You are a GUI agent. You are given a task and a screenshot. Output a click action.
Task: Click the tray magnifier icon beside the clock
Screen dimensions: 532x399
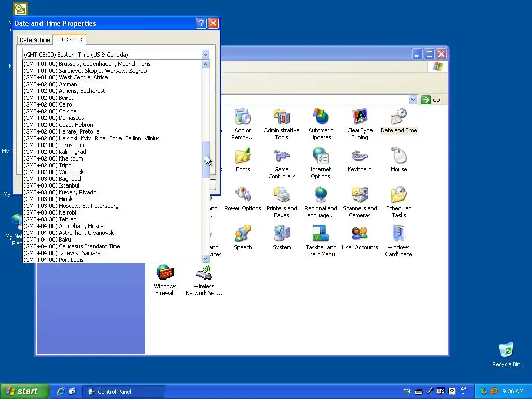pos(494,391)
